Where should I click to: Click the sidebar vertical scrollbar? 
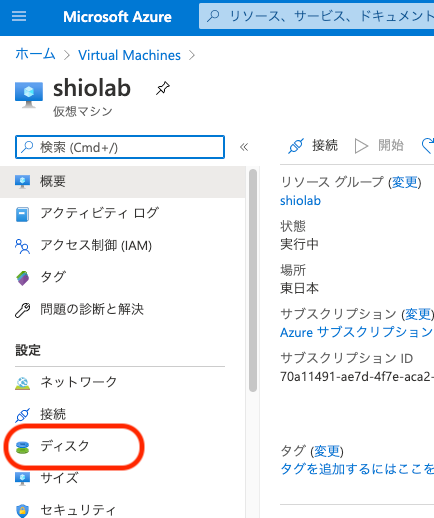[x=253, y=280]
